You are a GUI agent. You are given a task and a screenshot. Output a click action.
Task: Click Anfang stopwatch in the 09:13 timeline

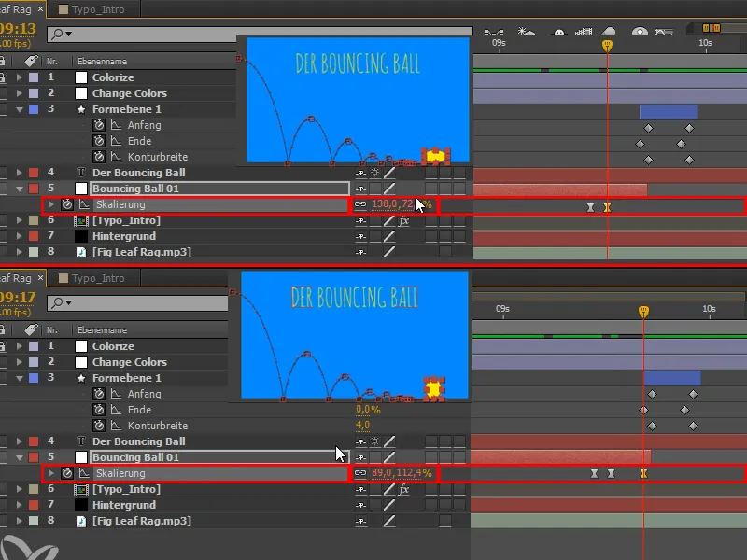tap(99, 125)
